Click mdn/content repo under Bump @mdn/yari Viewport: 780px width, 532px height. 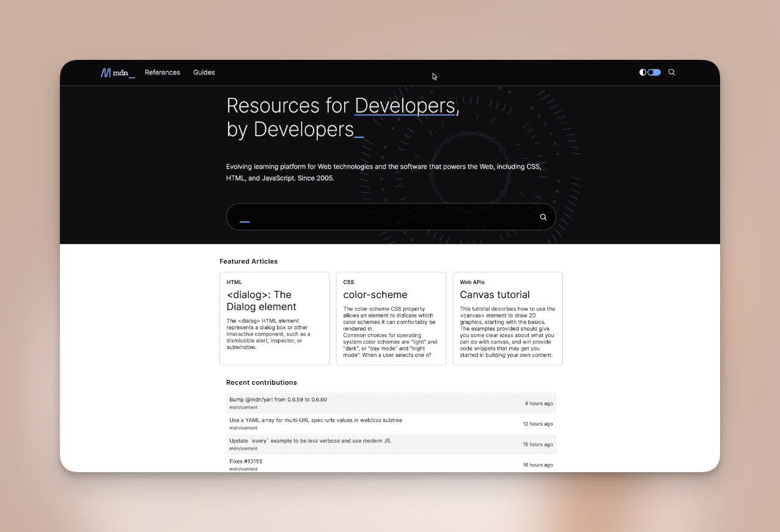click(243, 407)
